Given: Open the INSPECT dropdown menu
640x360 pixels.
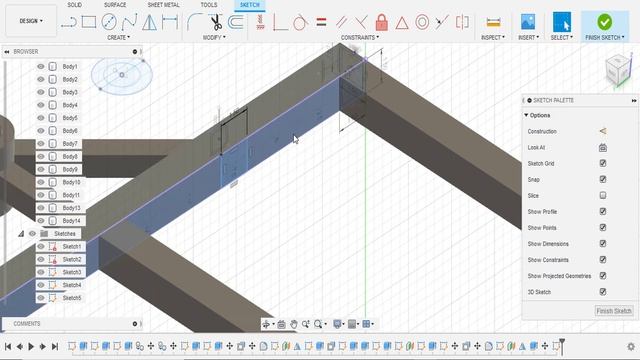Looking at the screenshot, I should pyautogui.click(x=493, y=38).
